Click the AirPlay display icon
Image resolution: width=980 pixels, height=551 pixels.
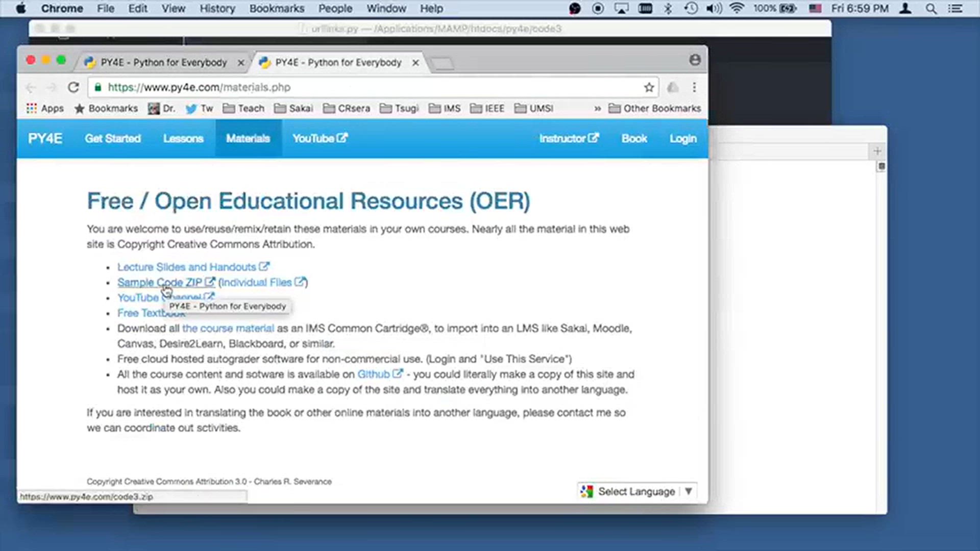point(621,9)
